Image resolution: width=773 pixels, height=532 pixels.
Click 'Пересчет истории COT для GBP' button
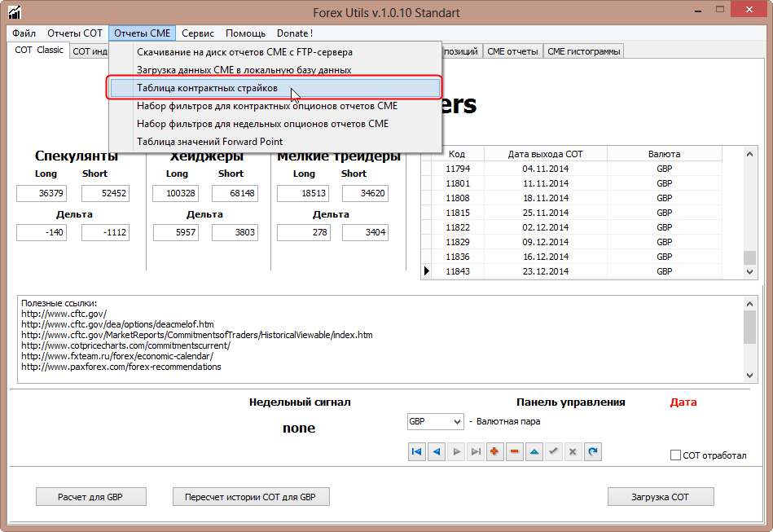(x=251, y=496)
